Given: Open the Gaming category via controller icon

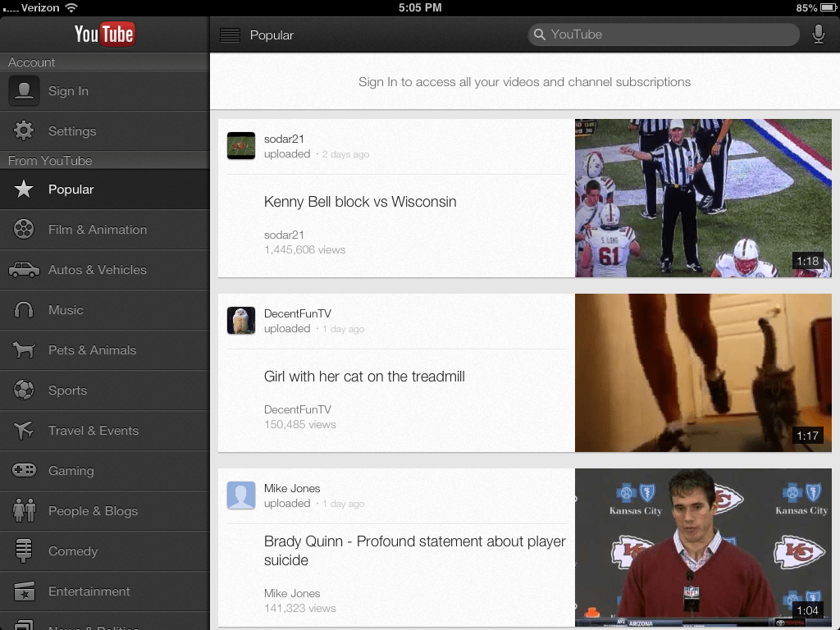Looking at the screenshot, I should point(24,471).
